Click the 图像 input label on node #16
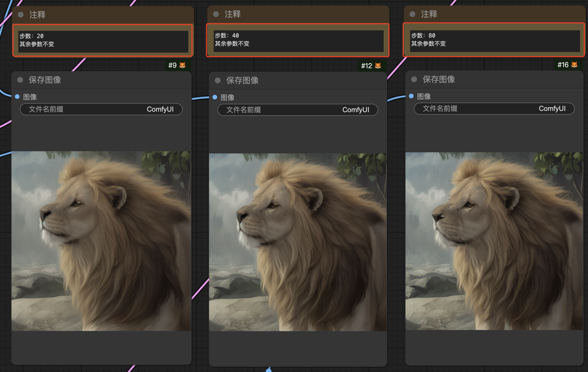The image size is (588, 372). pos(424,97)
